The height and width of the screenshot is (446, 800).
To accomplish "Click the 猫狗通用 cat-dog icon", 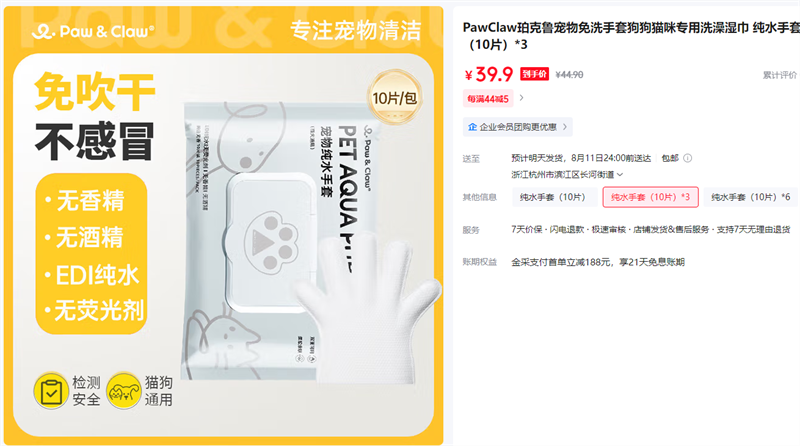I will point(124,391).
